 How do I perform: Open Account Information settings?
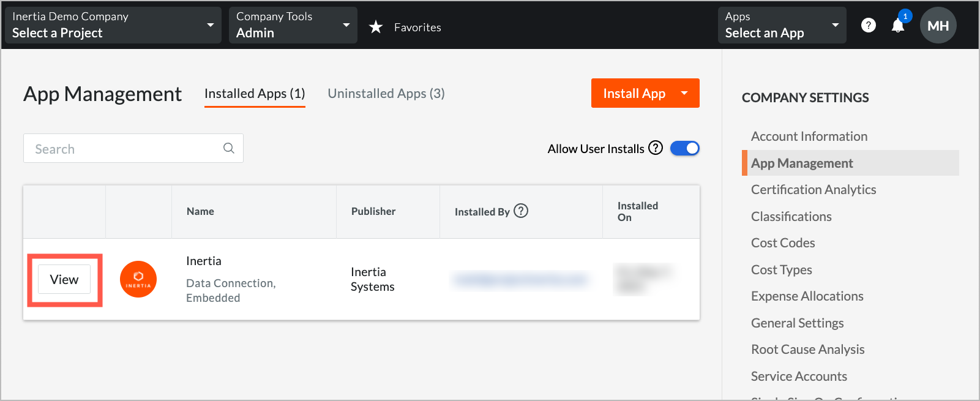(x=809, y=136)
